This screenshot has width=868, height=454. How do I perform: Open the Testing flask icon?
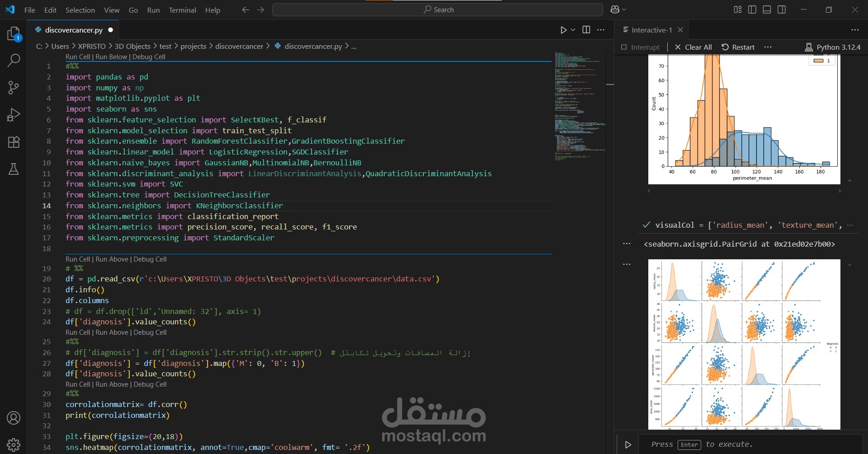click(14, 169)
